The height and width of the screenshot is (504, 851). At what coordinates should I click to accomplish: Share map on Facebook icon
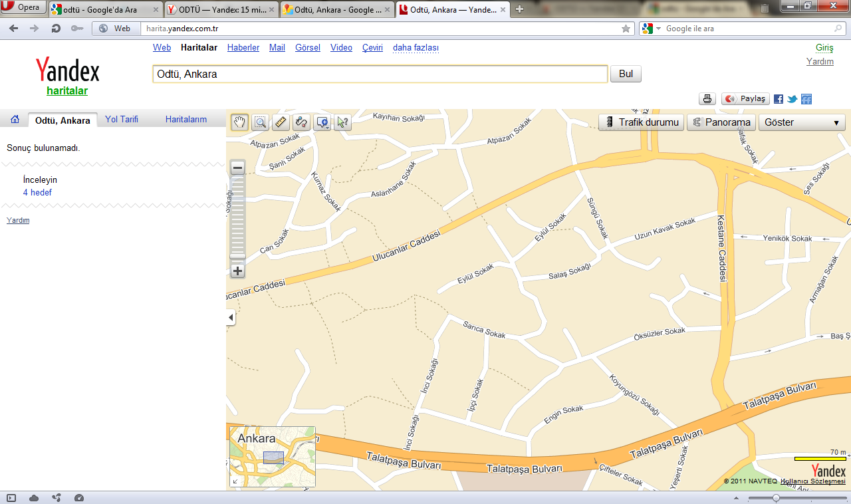coord(779,99)
